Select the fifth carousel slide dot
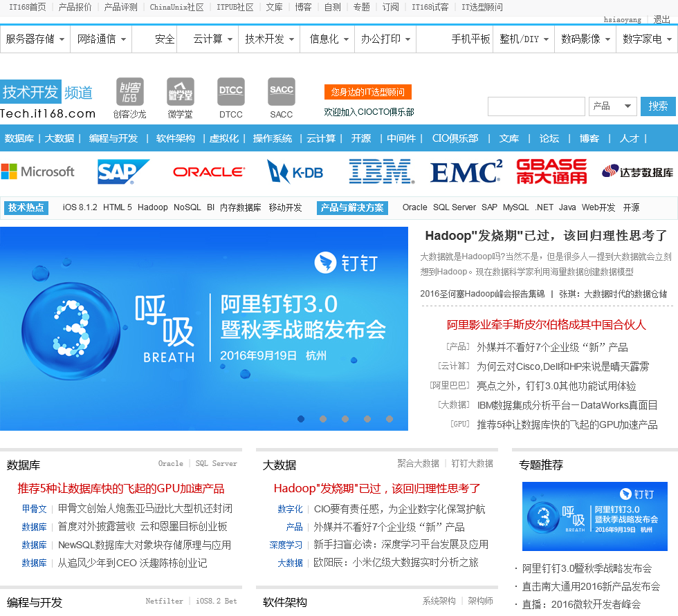 [389, 418]
